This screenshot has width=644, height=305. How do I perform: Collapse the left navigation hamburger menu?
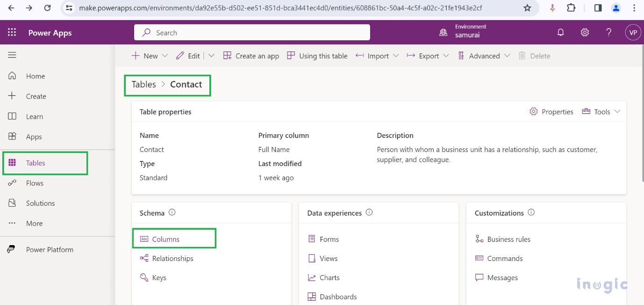(12, 55)
